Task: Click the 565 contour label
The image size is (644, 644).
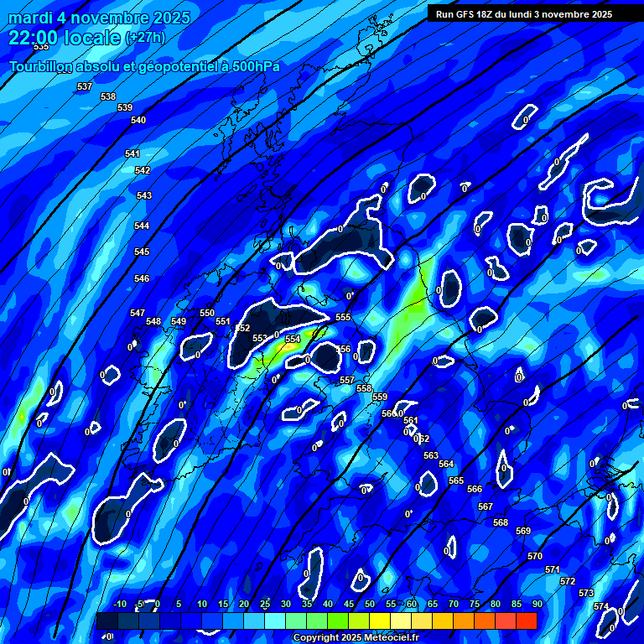Action: coord(456,480)
